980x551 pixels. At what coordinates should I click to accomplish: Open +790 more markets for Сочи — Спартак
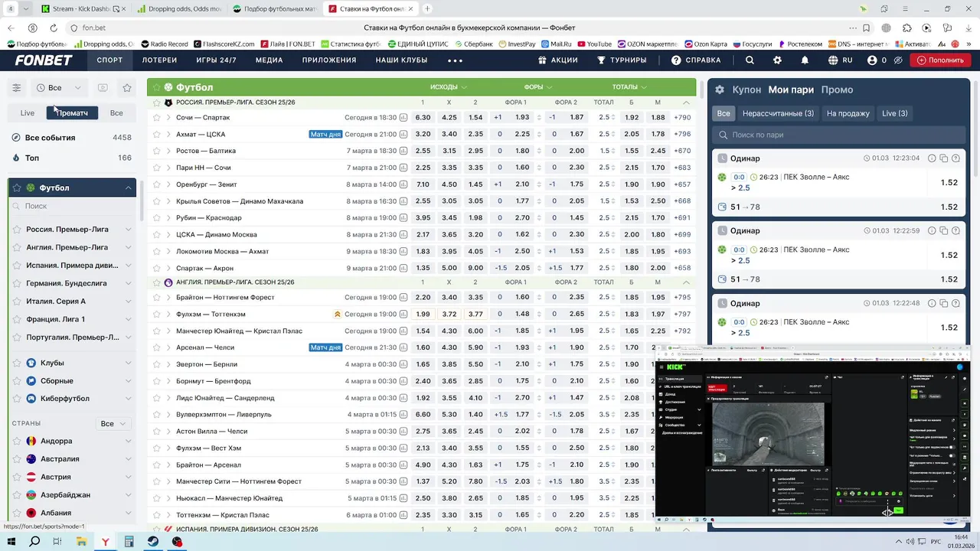click(x=682, y=118)
